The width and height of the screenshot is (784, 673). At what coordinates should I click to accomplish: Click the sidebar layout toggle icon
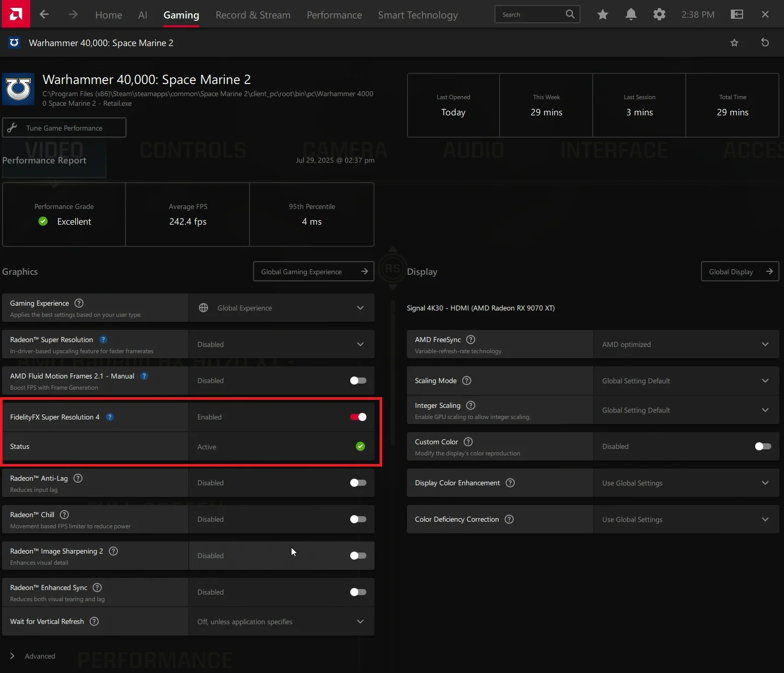(x=736, y=15)
